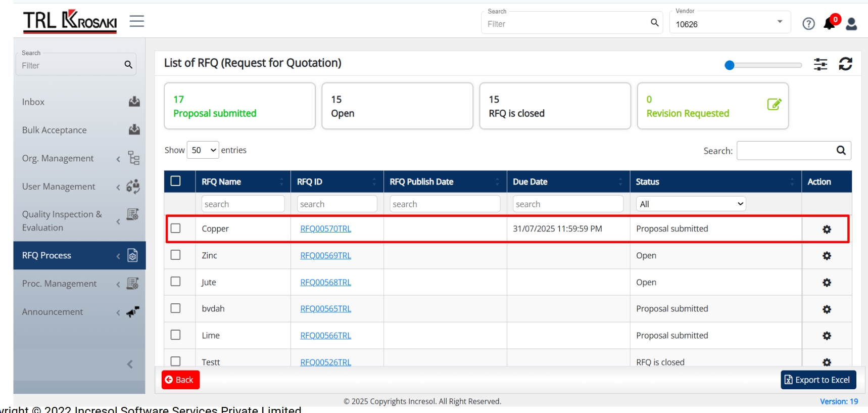Open the action gear for bvdah
The image size is (868, 413).
[827, 309]
